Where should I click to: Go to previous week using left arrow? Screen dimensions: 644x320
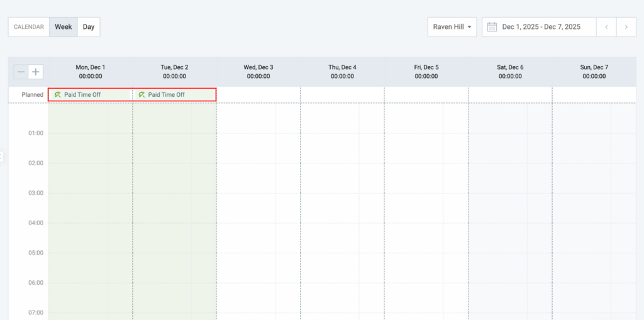(x=606, y=27)
